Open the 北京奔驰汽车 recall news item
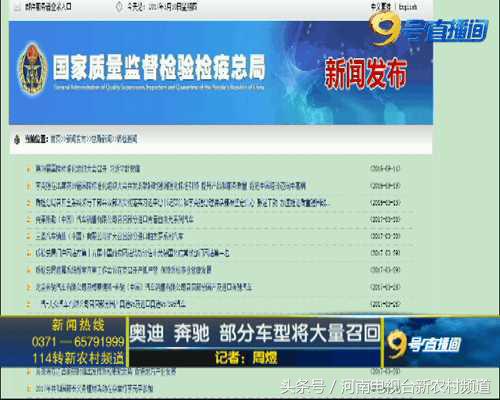The image size is (500, 400). [144, 287]
